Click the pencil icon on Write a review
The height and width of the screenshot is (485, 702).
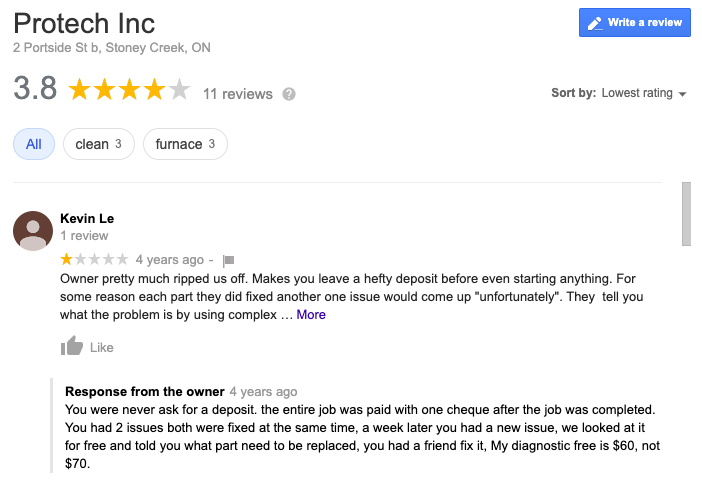(x=595, y=23)
